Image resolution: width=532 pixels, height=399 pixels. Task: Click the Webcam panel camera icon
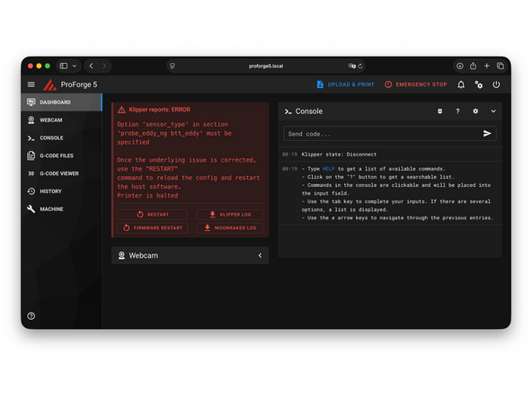point(121,255)
